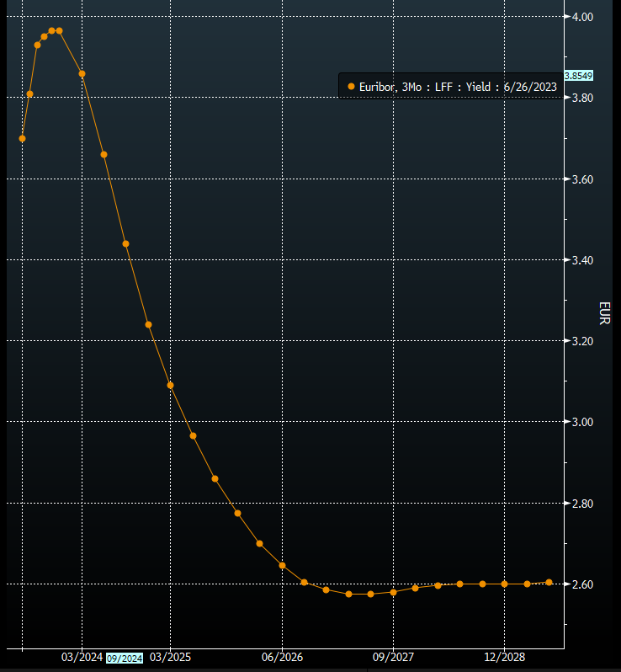Click the 03/2024 x-axis label

tap(82, 657)
